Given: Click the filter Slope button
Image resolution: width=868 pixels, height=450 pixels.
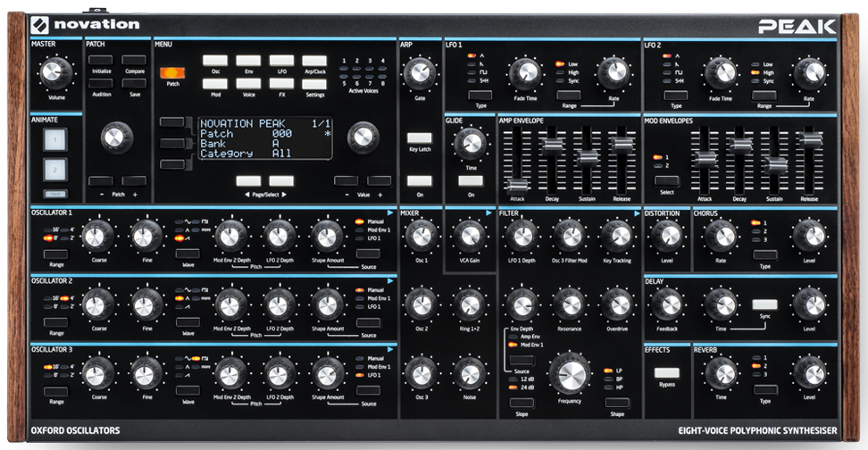Looking at the screenshot, I should pos(522,403).
